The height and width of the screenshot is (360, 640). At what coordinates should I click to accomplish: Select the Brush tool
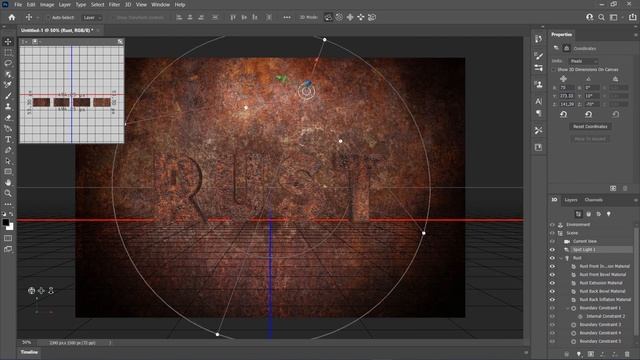coord(8,96)
